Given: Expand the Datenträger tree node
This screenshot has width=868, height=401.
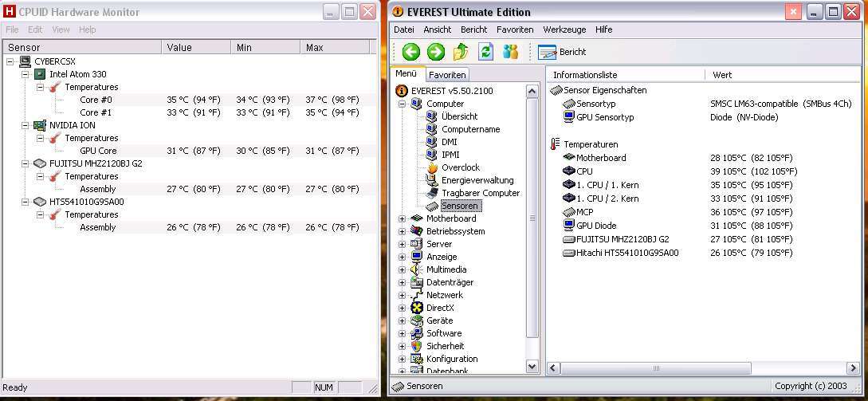Looking at the screenshot, I should (x=402, y=282).
